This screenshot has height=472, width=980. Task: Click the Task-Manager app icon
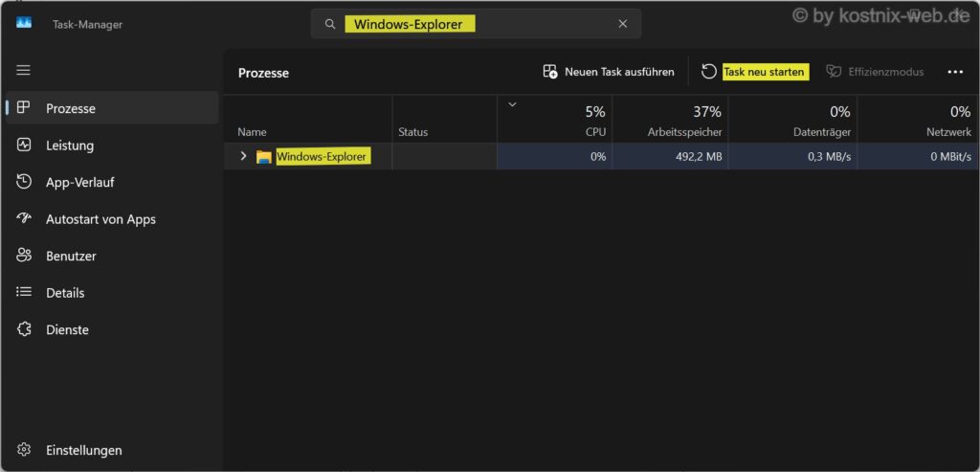(x=24, y=24)
